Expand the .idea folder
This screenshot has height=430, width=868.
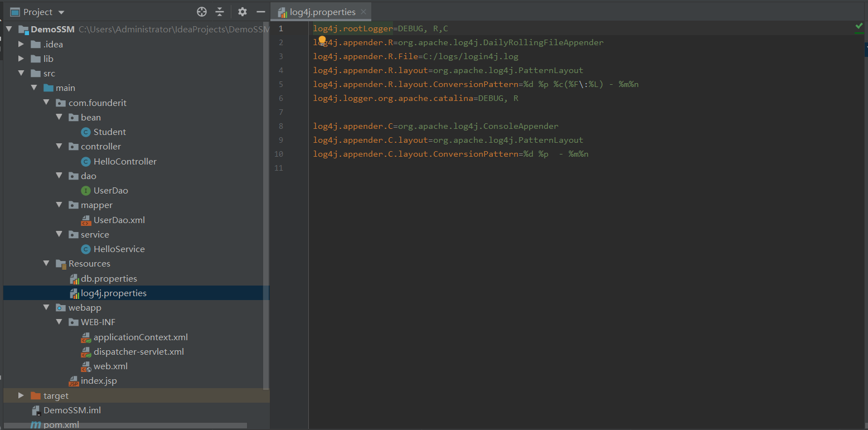click(x=21, y=44)
